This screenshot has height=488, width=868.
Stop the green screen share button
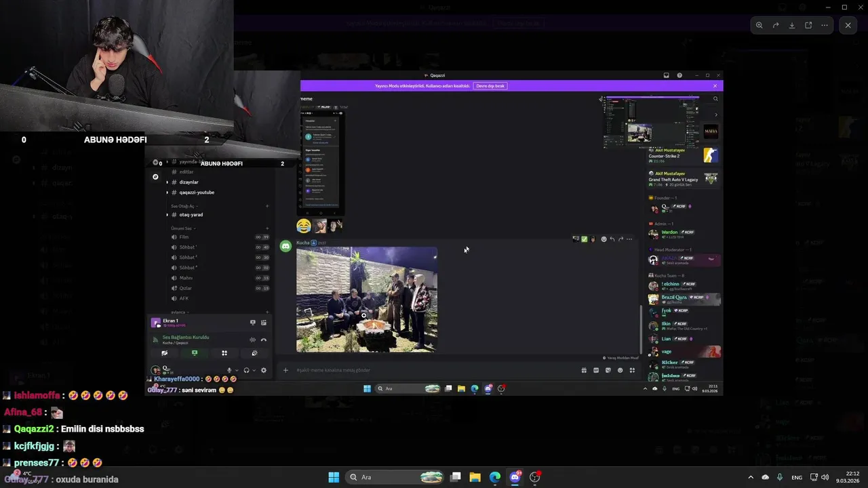195,353
